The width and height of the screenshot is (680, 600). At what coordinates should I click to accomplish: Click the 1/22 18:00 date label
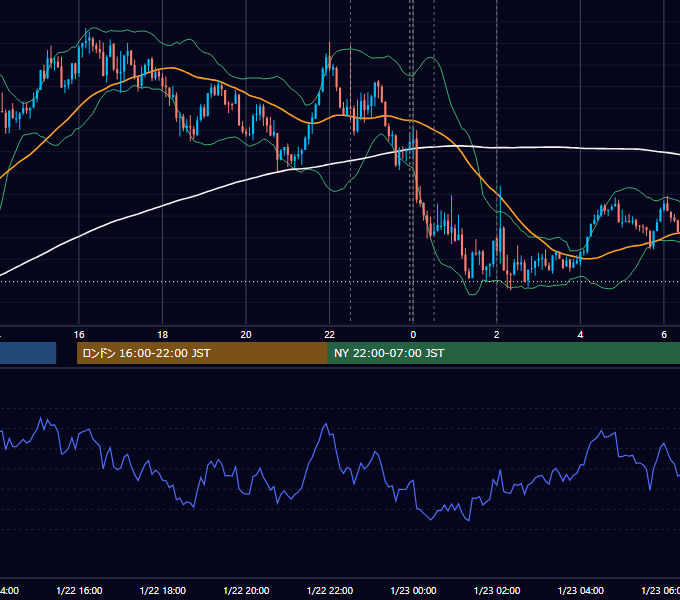tap(163, 590)
